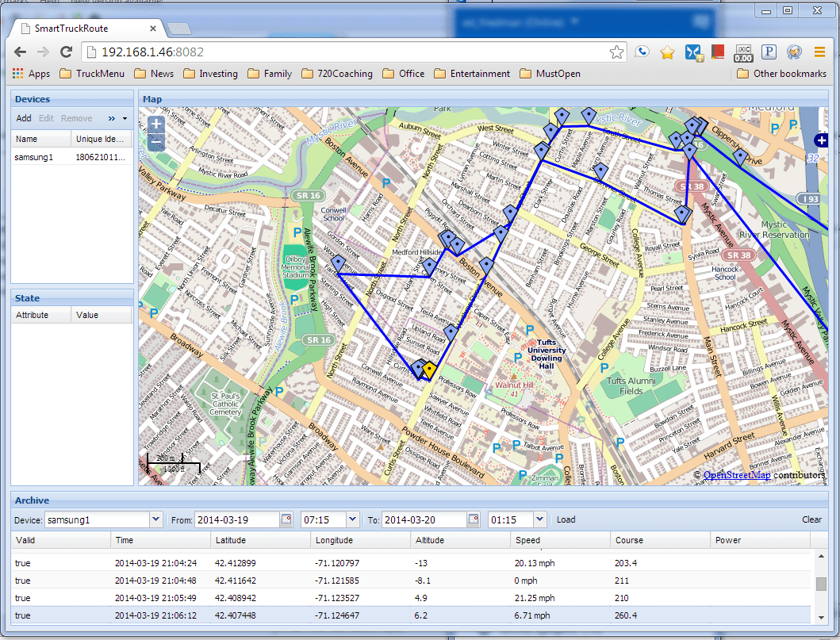The height and width of the screenshot is (640, 840).
Task: Open the Chrome menu hamburger icon
Action: coord(819,52)
